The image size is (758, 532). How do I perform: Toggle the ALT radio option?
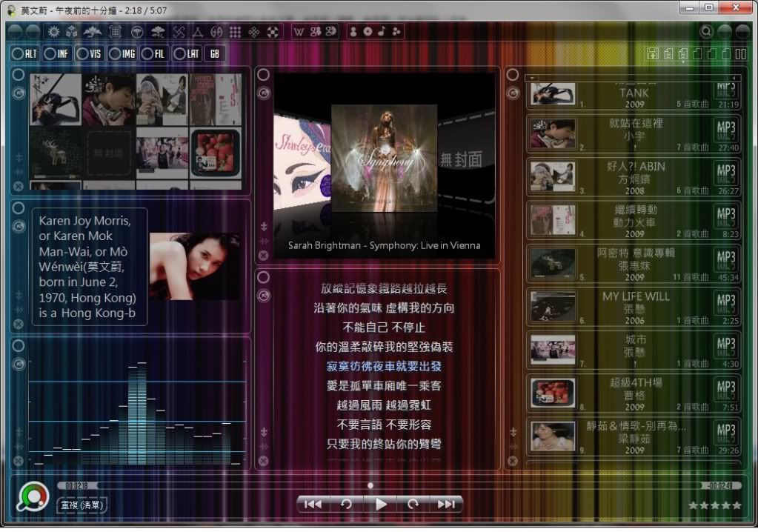[24, 53]
